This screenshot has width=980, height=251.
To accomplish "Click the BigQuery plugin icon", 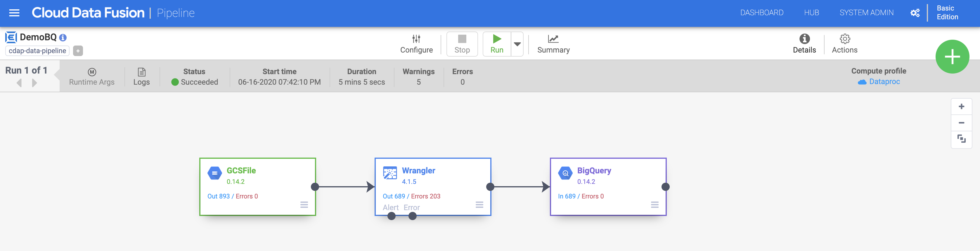I will coord(565,173).
